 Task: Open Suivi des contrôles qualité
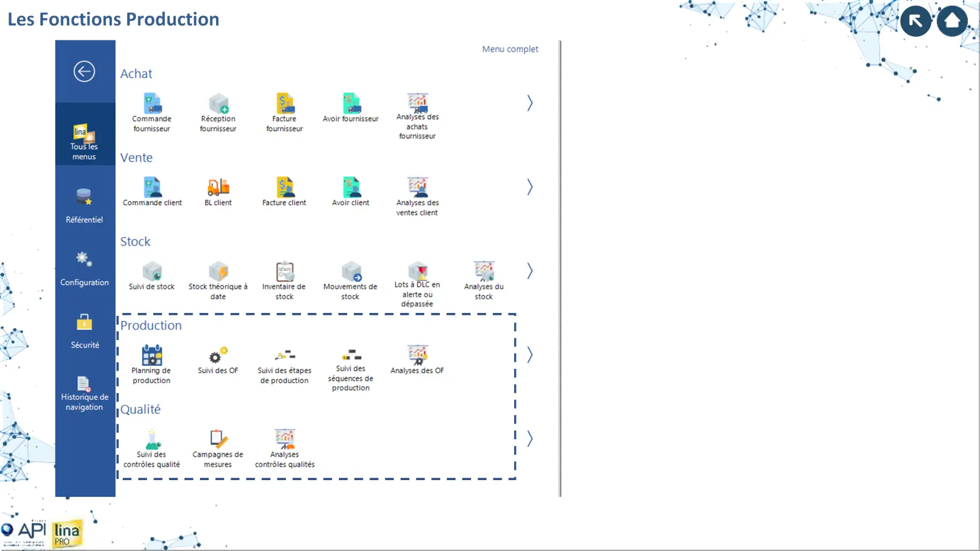click(x=152, y=440)
